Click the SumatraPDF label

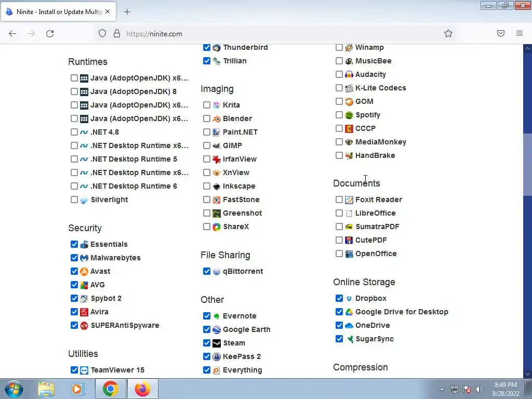pyautogui.click(x=377, y=227)
